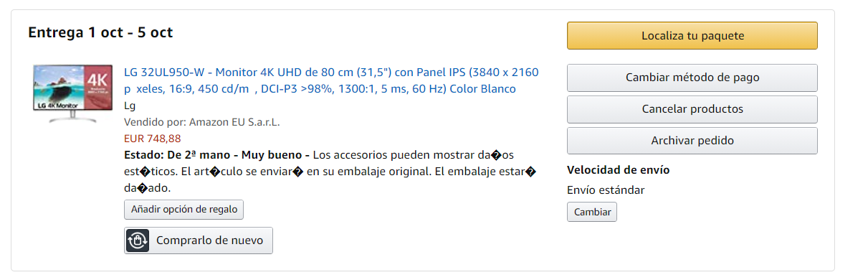Viewport: 868px width, 280px height.
Task: Select the Comprarlo de nuevo button label
Action: (210, 241)
